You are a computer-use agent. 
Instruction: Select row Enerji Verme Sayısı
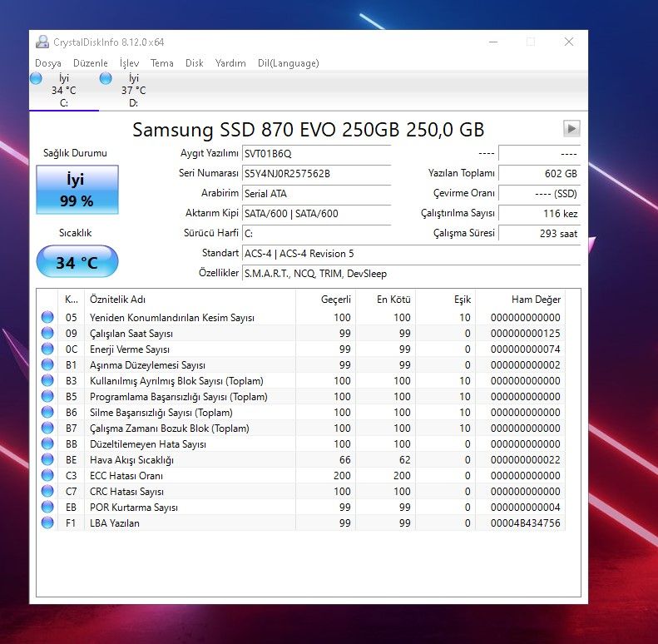(301, 349)
